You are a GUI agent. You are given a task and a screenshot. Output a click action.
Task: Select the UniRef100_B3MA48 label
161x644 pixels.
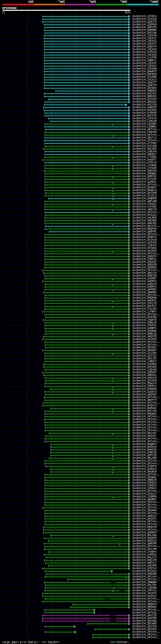144,389
